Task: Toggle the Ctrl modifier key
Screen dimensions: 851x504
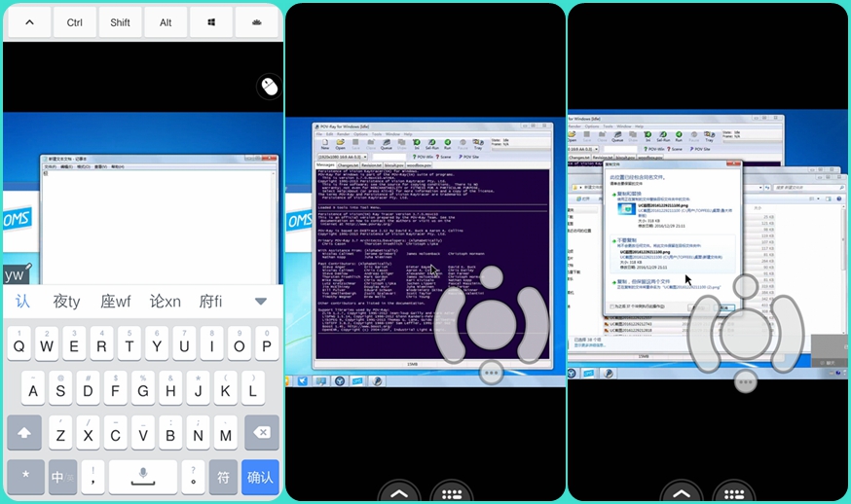Action: click(74, 22)
